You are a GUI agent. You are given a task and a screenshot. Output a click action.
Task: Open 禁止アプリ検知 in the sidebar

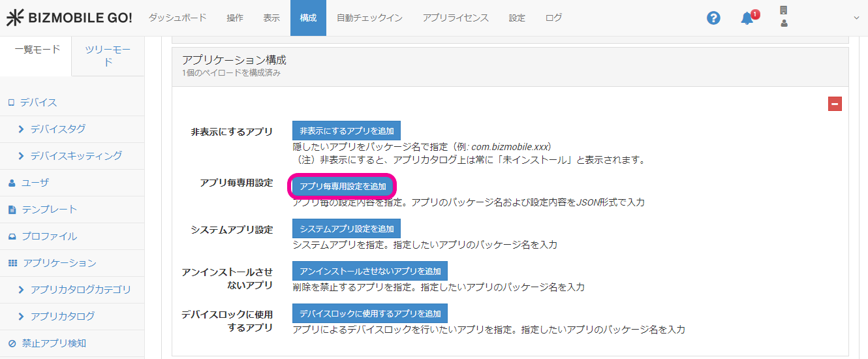(54, 343)
